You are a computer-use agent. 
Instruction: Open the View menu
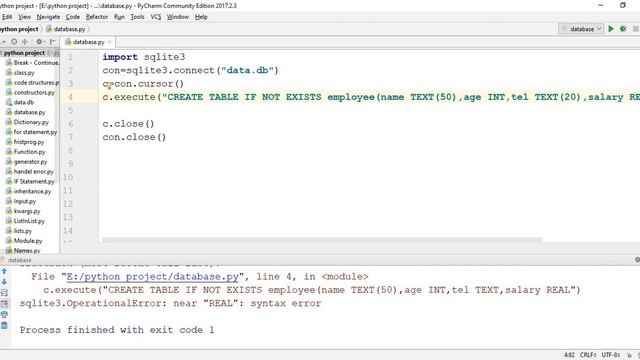coord(24,17)
